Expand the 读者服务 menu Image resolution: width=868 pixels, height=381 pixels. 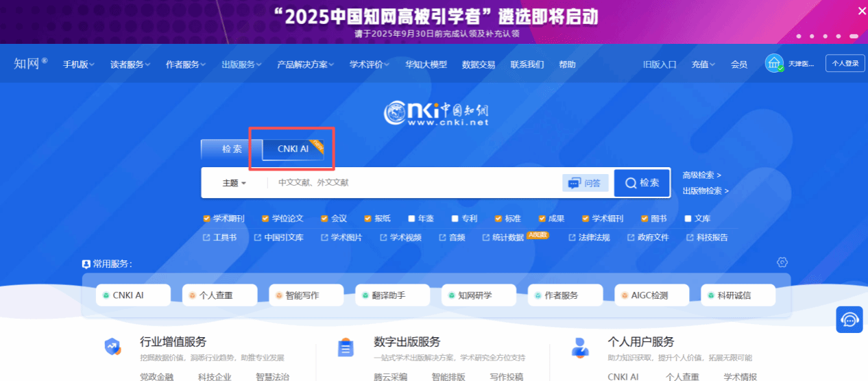[x=130, y=64]
